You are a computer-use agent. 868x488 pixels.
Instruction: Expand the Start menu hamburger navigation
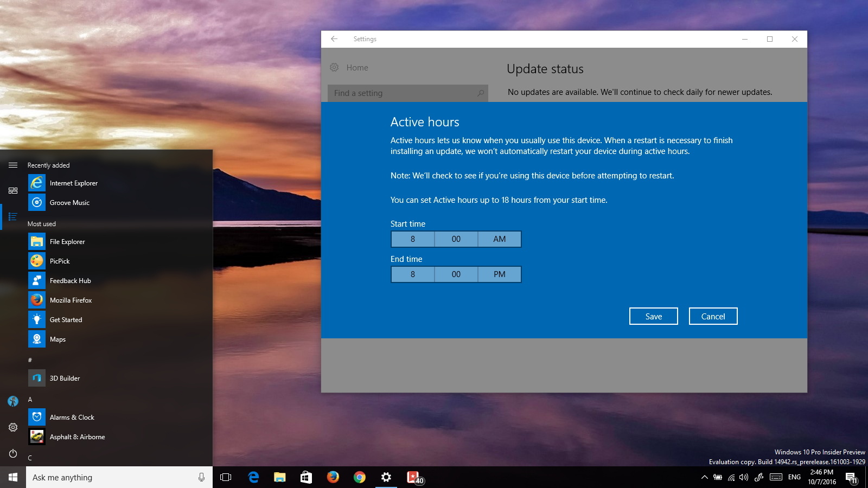pyautogui.click(x=12, y=165)
